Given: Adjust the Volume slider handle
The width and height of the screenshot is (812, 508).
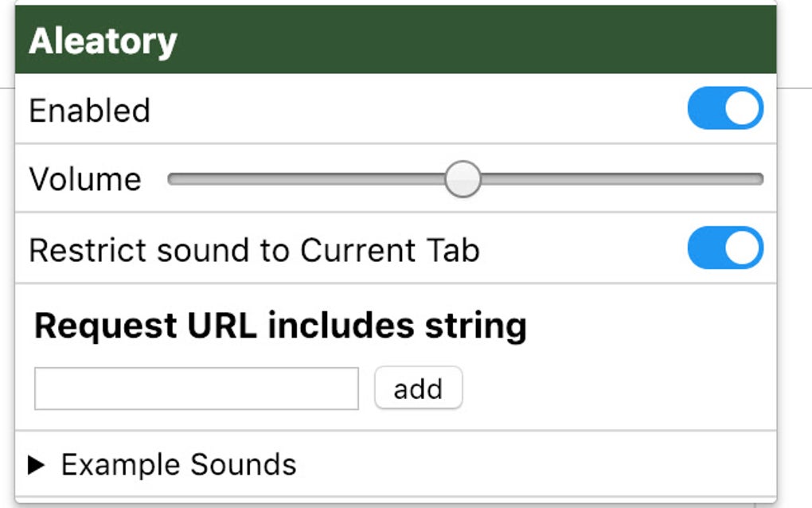Looking at the screenshot, I should 463,179.
